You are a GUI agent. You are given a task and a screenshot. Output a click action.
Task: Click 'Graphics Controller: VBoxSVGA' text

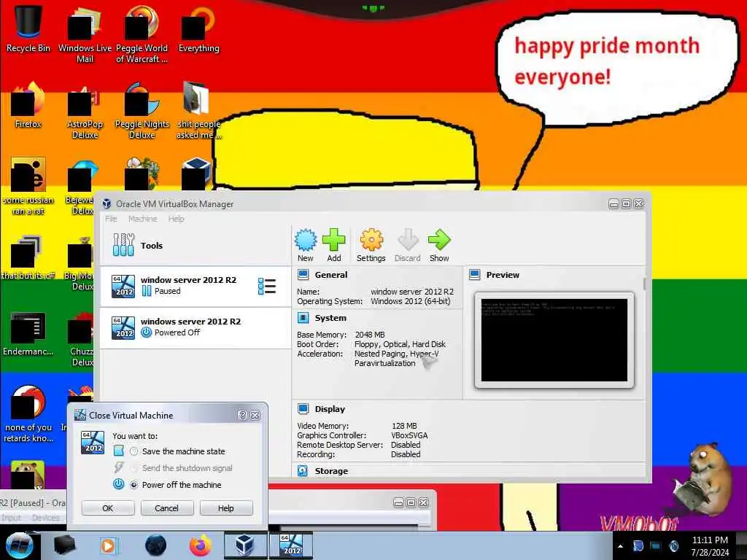pyautogui.click(x=363, y=435)
